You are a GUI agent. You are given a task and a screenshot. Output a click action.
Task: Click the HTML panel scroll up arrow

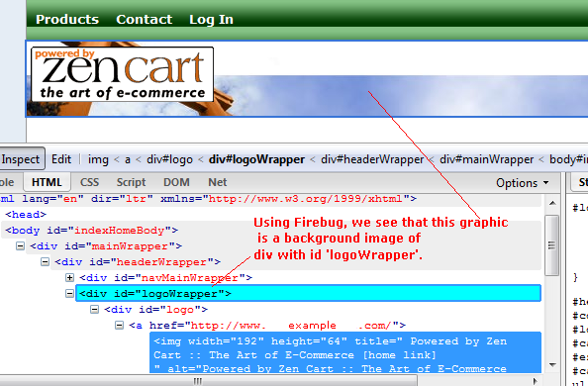tap(552, 204)
